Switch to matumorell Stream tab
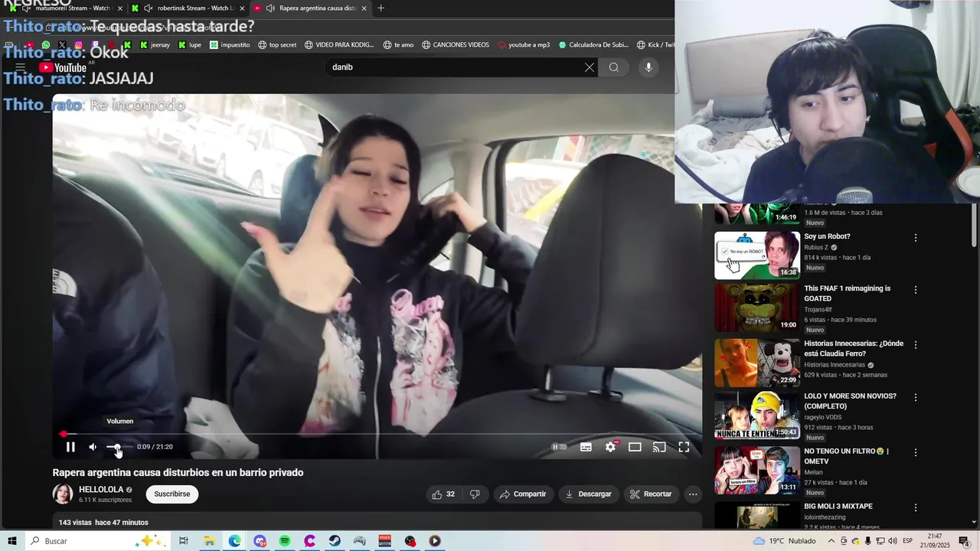The width and height of the screenshot is (980, 551). [x=64, y=8]
